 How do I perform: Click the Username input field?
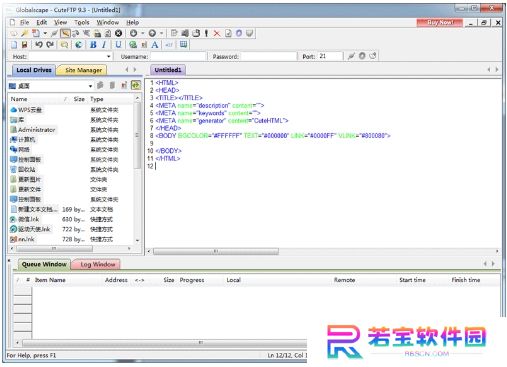(178, 56)
